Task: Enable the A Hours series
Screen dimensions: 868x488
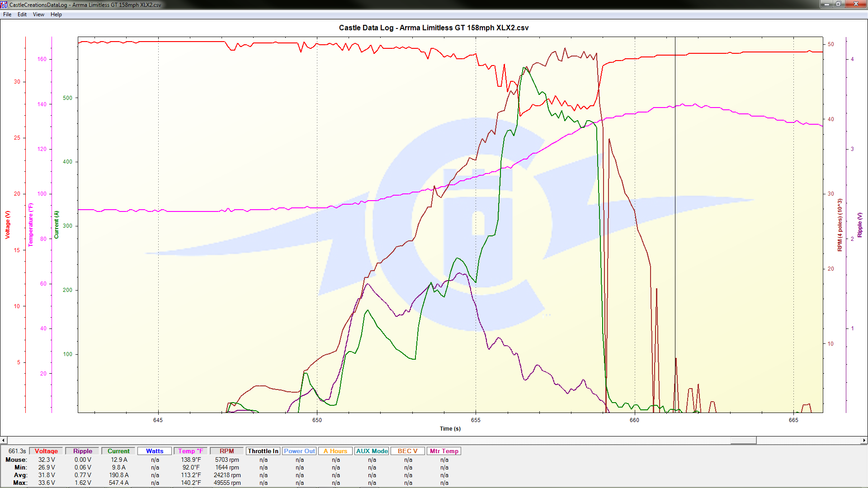Action: coord(335,451)
